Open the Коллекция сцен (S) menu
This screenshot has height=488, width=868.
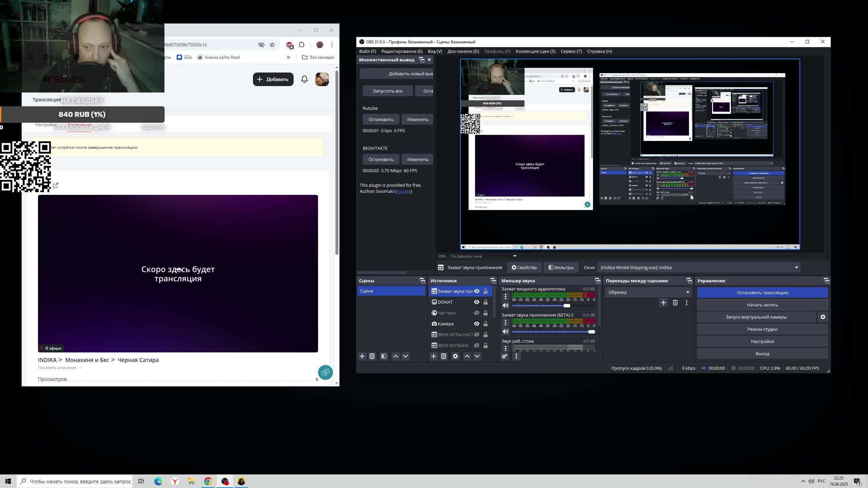[x=535, y=51]
